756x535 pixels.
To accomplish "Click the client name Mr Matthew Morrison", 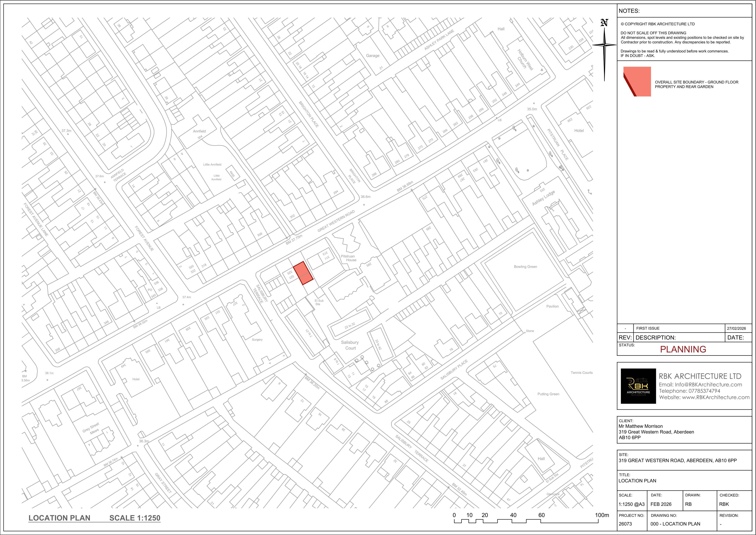I will tap(640, 426).
